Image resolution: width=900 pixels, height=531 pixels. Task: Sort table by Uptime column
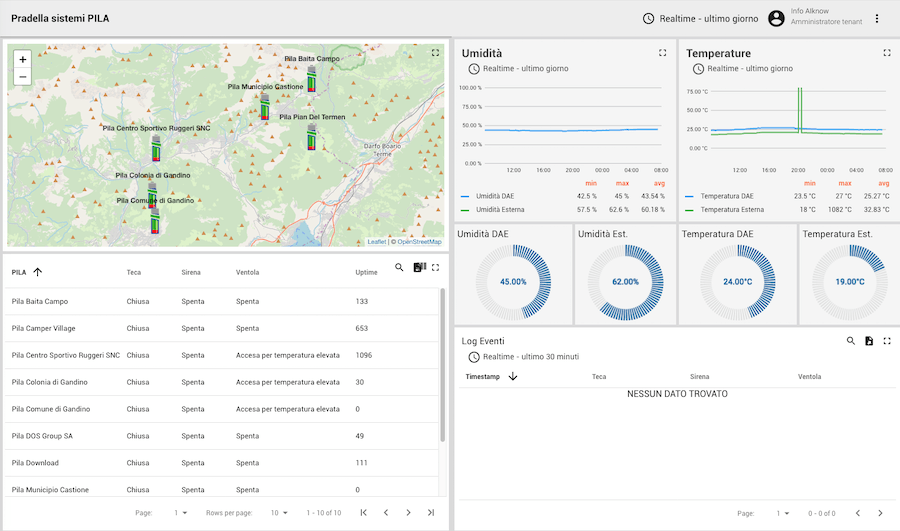pos(366,272)
